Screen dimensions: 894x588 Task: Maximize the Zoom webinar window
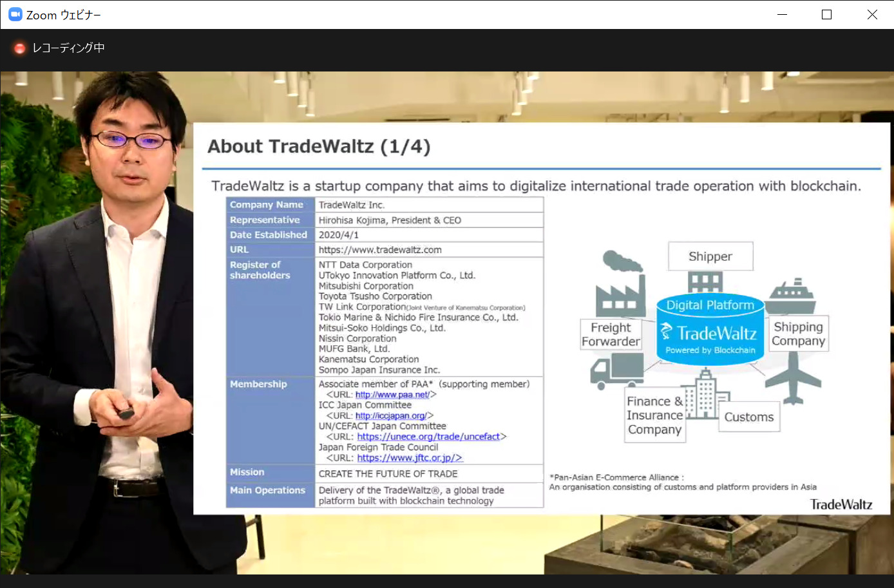coord(826,14)
